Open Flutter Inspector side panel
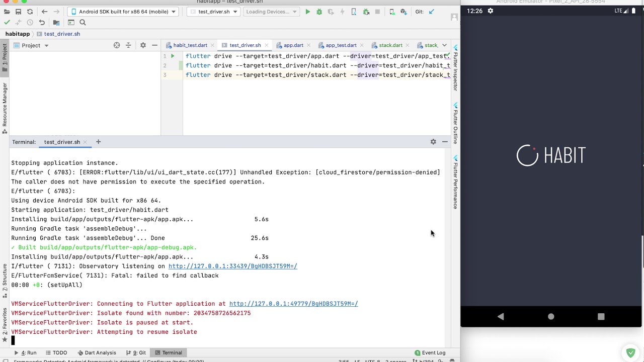644x362 pixels. 455,67
